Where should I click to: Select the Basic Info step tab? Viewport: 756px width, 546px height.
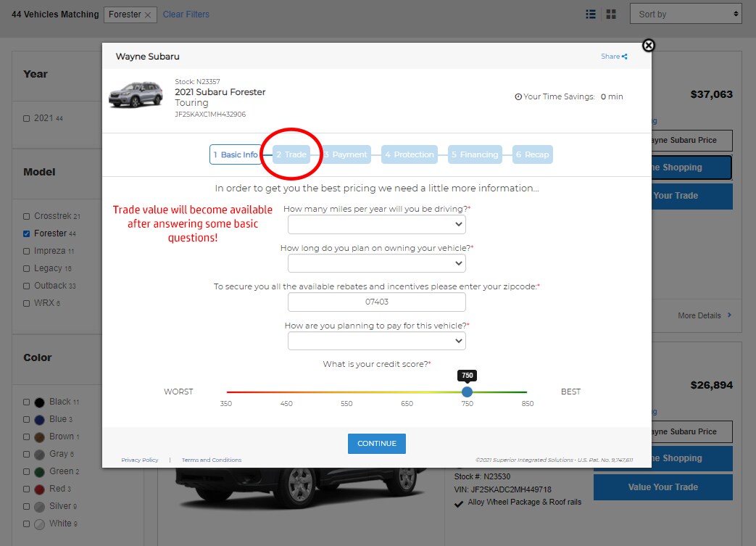coord(236,154)
